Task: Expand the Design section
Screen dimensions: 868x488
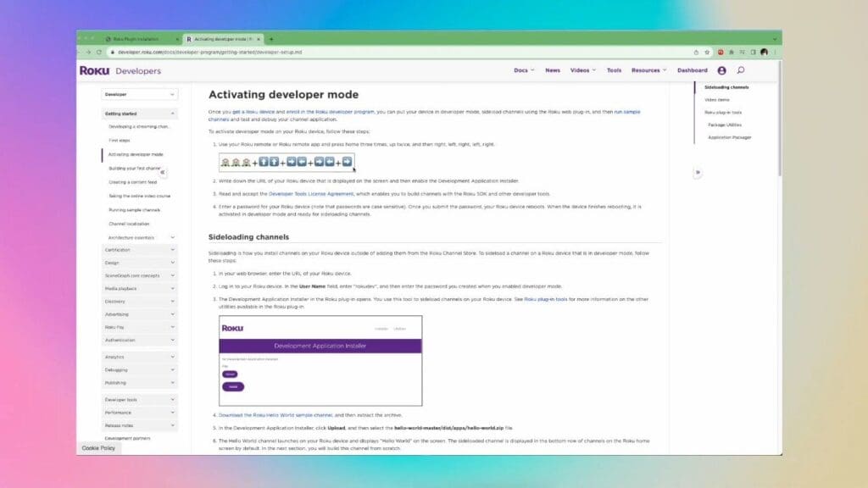Action: pyautogui.click(x=140, y=263)
